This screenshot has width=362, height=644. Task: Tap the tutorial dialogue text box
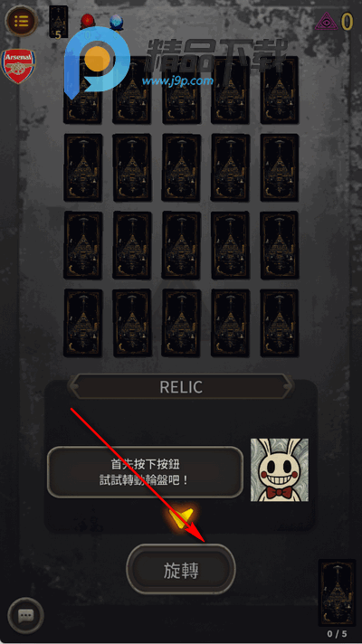tap(145, 472)
